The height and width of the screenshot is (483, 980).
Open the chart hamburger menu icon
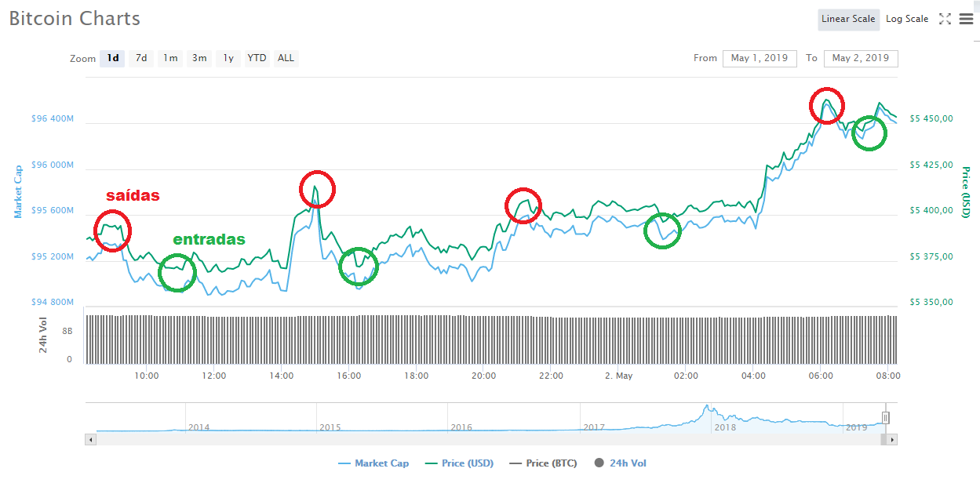pos(966,19)
